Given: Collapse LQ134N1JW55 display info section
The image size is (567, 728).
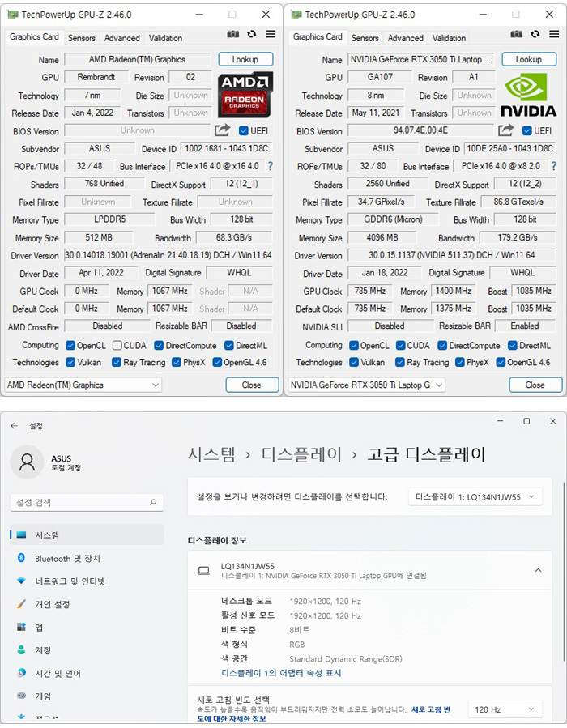Looking at the screenshot, I should pos(538,570).
